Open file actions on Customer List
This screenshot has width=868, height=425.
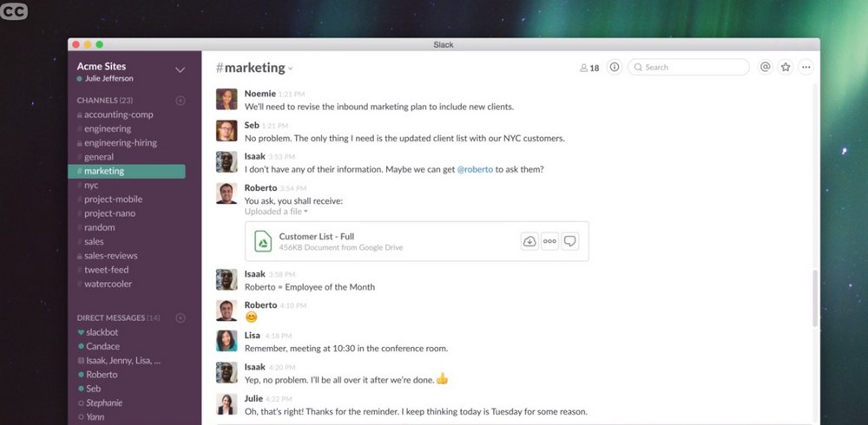pos(549,241)
